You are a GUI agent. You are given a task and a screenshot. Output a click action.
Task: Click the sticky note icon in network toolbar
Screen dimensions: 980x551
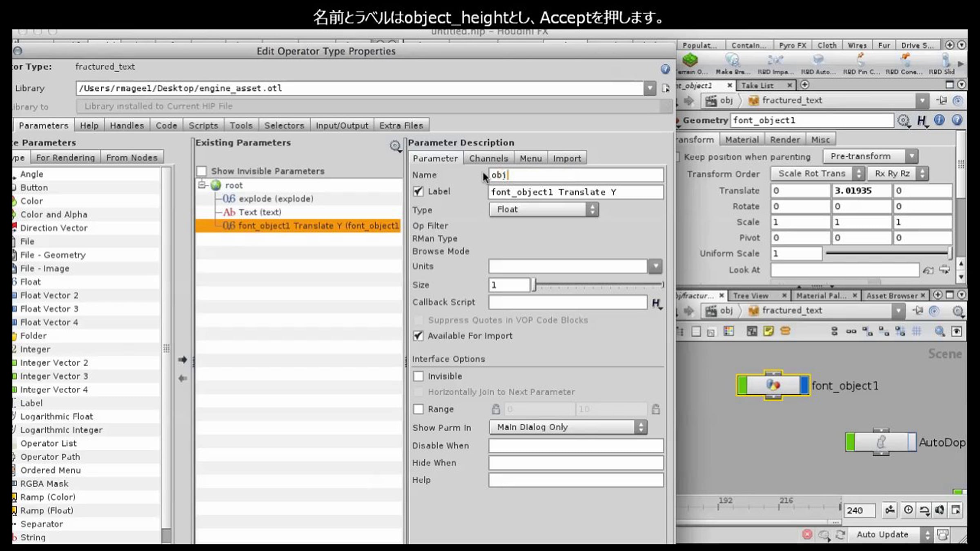[768, 331]
